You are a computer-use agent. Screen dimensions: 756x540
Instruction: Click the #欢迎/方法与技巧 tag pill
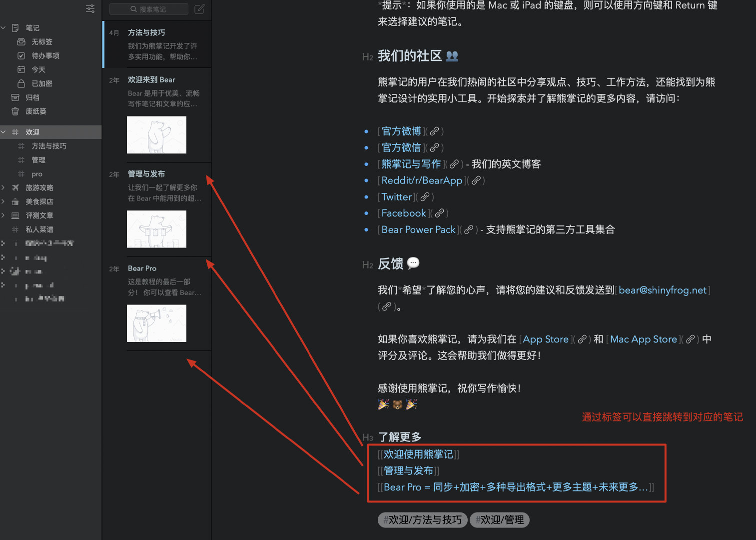423,520
